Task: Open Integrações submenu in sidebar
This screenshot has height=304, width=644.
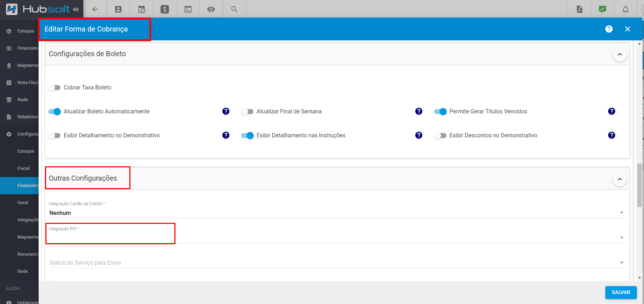Action: click(x=19, y=220)
